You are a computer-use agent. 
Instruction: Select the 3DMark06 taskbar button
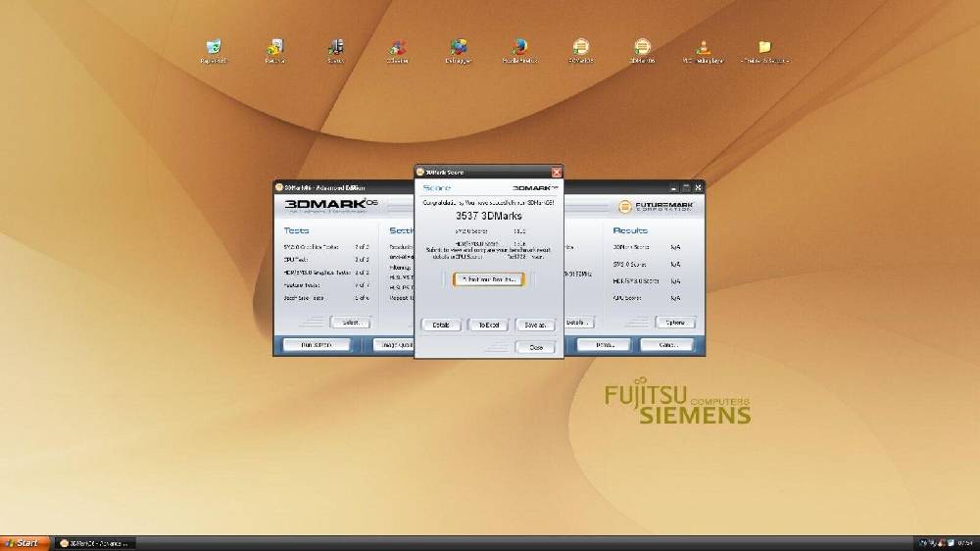pyautogui.click(x=95, y=543)
